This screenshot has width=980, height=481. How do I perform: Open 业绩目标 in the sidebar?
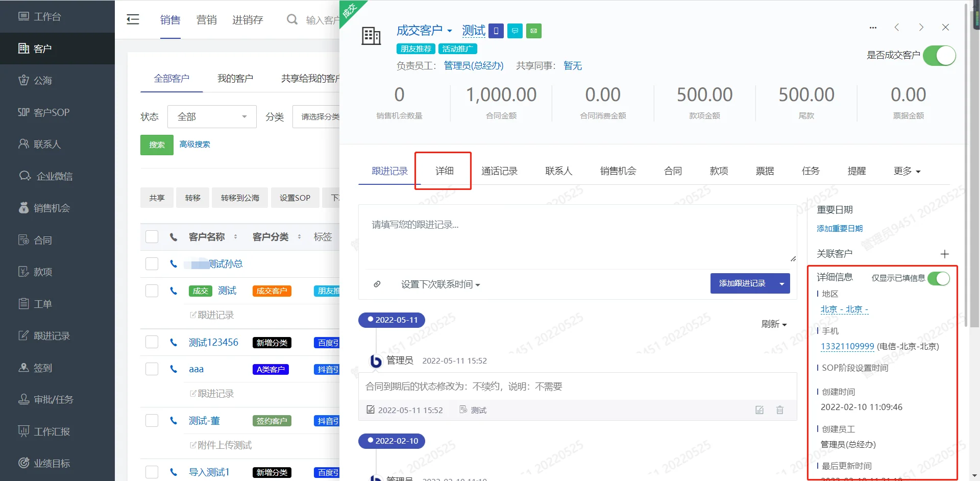(x=57, y=463)
